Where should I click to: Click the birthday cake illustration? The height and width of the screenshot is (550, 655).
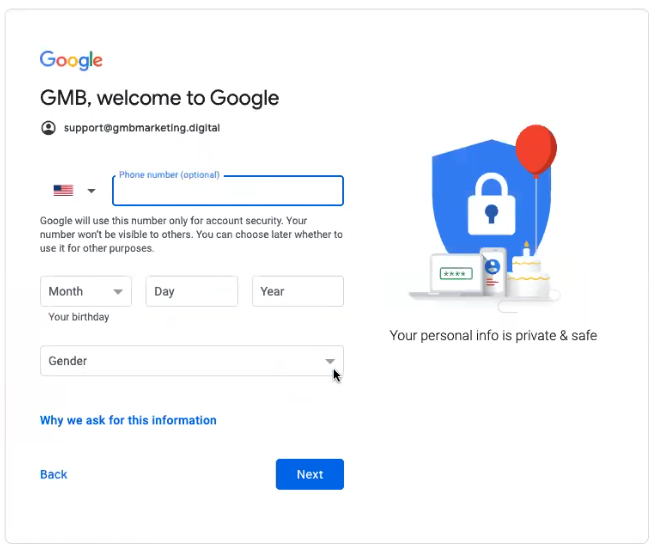[x=526, y=273]
